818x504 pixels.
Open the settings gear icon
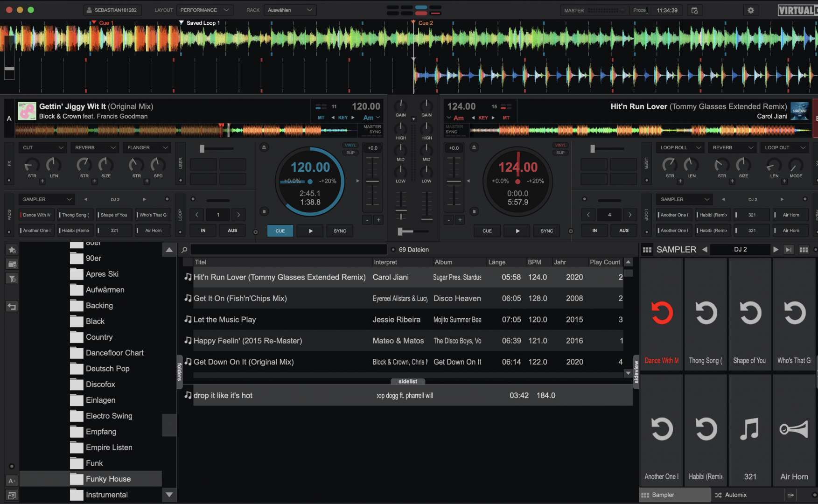coord(750,10)
